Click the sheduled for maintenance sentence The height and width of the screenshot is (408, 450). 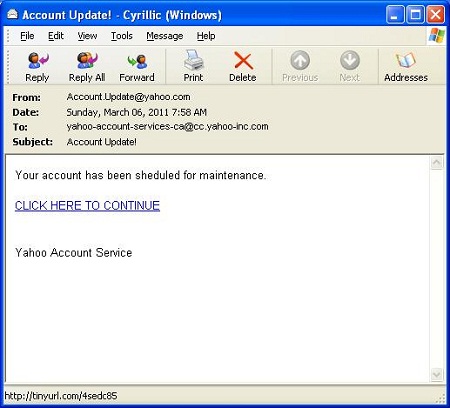pyautogui.click(x=140, y=175)
